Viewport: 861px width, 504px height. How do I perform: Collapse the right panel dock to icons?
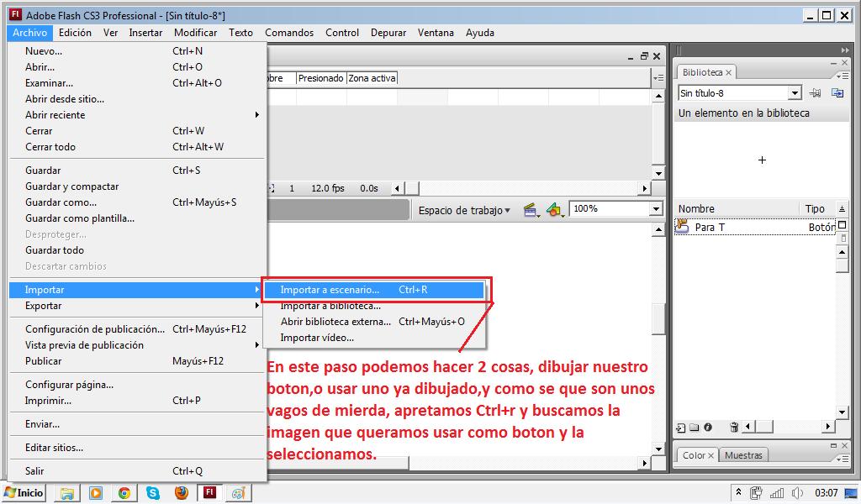(844, 50)
